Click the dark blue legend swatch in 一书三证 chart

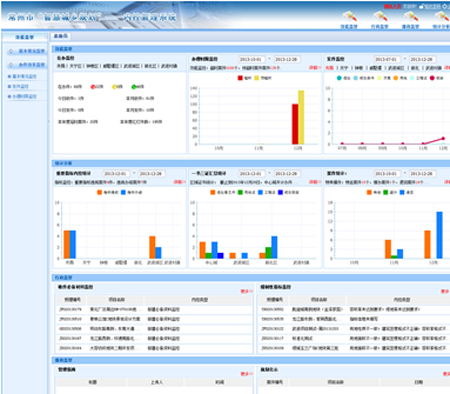(x=280, y=192)
